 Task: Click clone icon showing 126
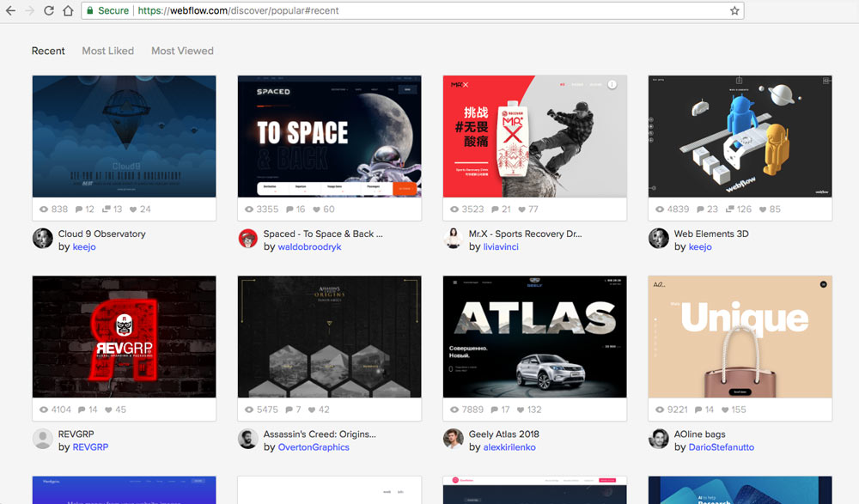click(729, 209)
